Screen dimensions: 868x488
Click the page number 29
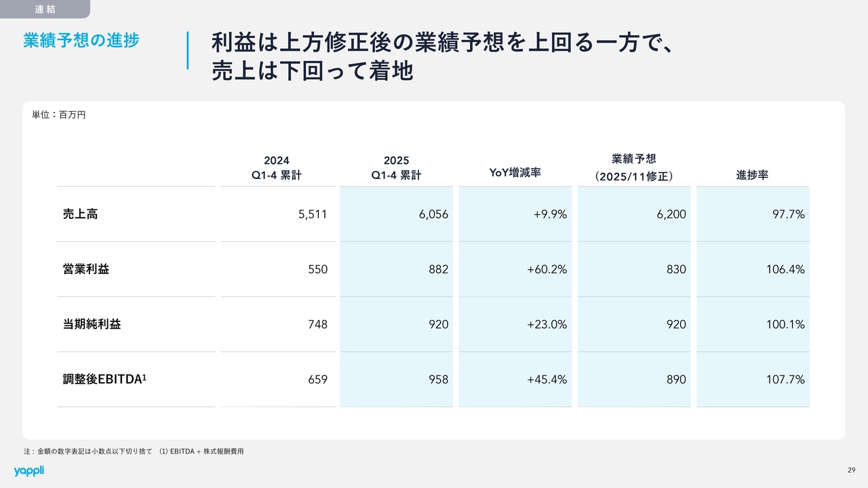point(851,470)
